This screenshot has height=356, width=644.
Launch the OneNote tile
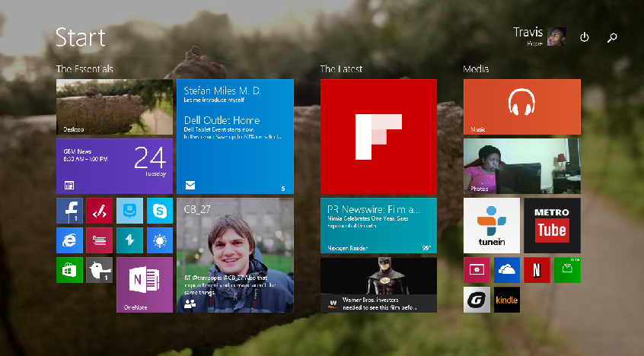145,284
